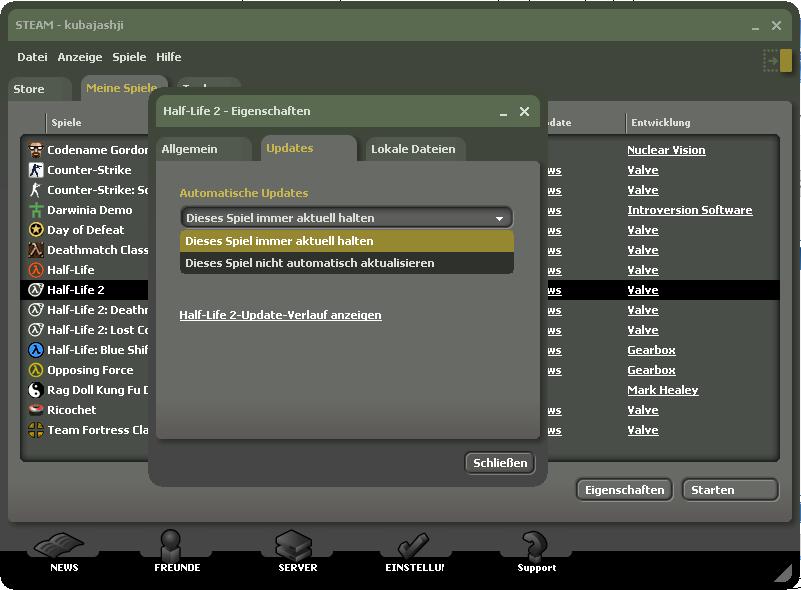This screenshot has width=801, height=590.
Task: Click the Codename Gordon game icon
Action: 36,150
